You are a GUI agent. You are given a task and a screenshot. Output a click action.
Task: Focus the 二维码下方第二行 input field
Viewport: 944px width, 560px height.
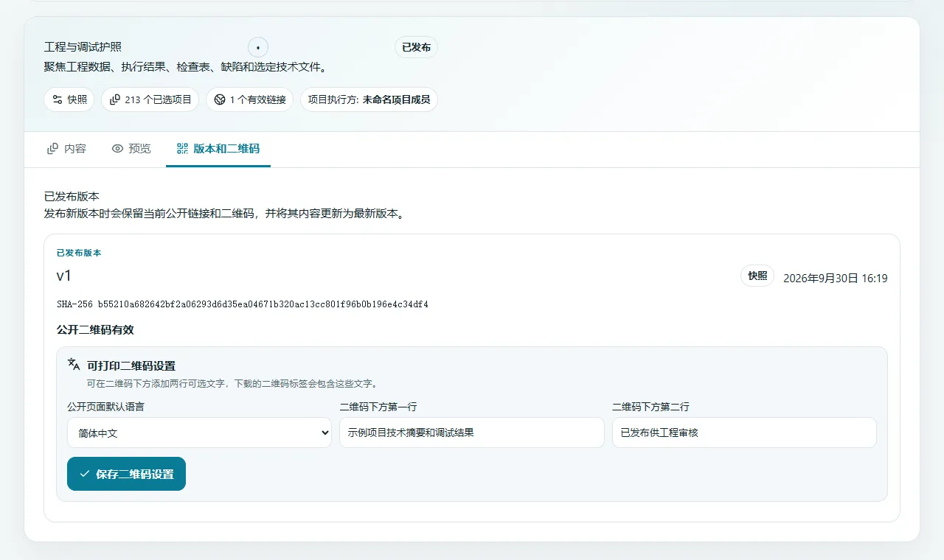click(x=744, y=433)
